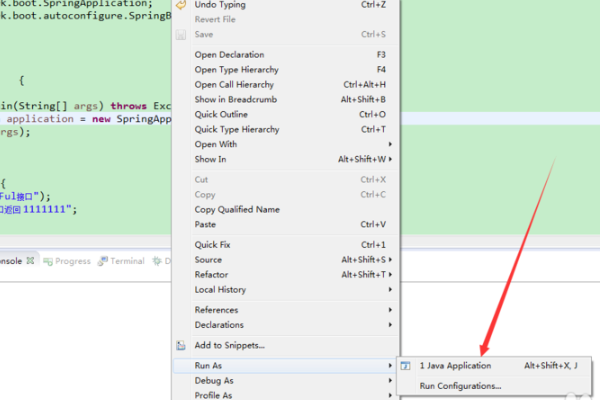The height and width of the screenshot is (400, 600).
Task: Expand the Show In submenu arrow
Action: (x=390, y=159)
